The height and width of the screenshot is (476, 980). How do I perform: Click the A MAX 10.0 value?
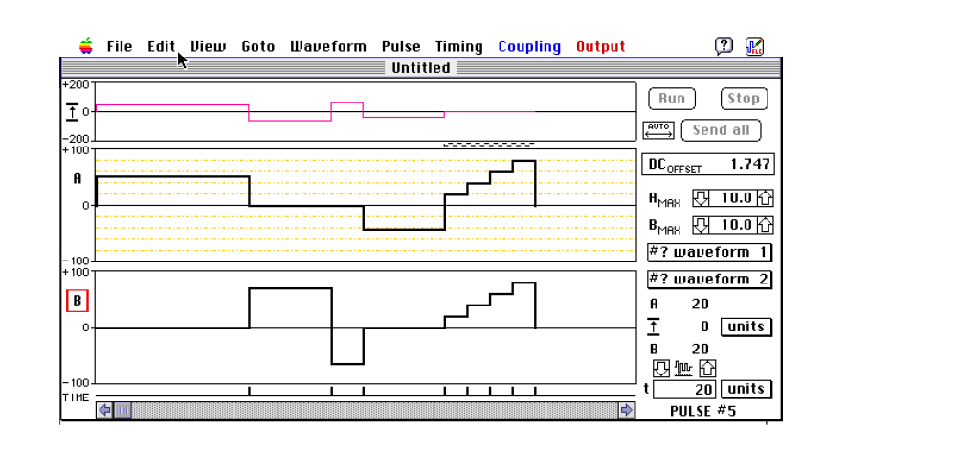[x=732, y=198]
